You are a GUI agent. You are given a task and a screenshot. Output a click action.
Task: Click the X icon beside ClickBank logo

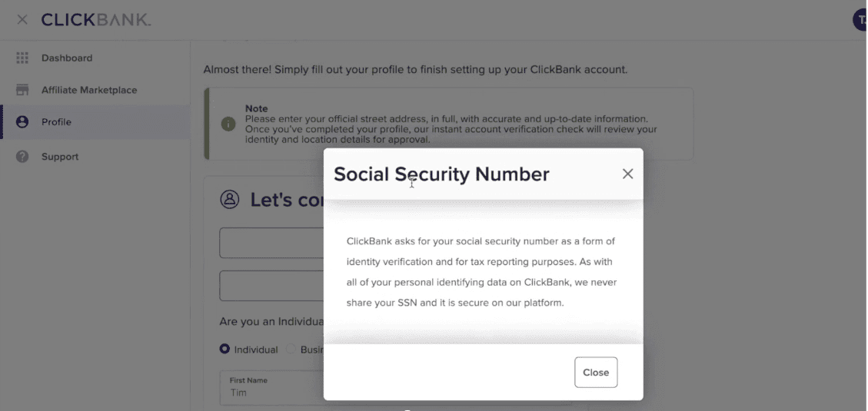(x=22, y=20)
